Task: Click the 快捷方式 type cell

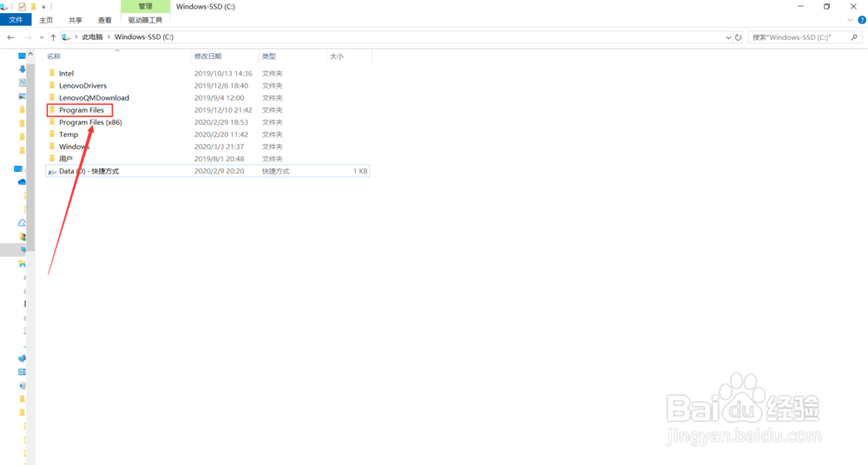Action: coord(276,171)
